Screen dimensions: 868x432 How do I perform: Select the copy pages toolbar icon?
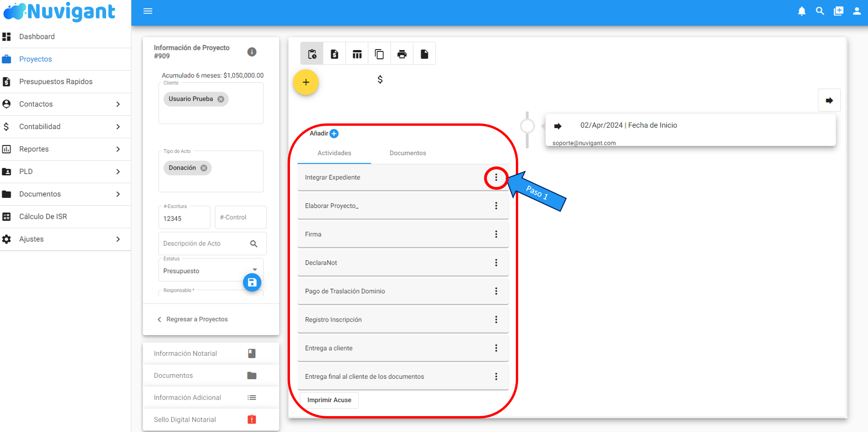click(x=379, y=54)
